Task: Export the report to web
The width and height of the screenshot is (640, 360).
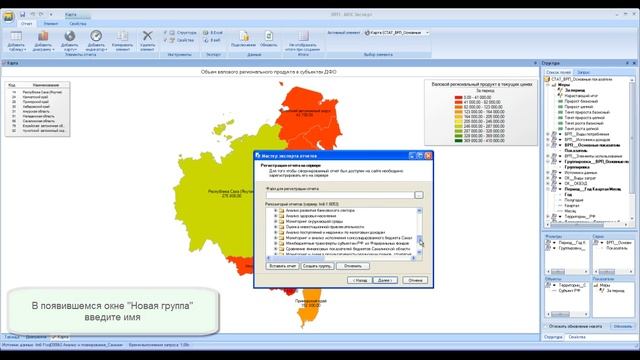Action: pyautogui.click(x=212, y=40)
